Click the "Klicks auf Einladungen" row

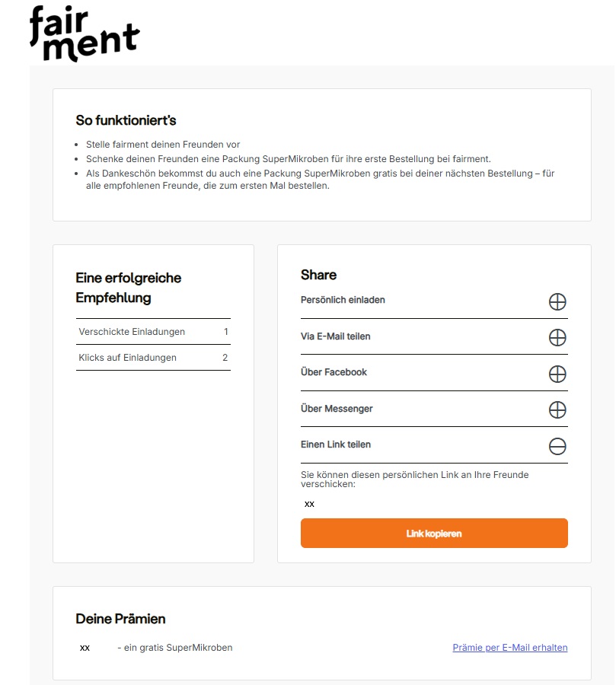(153, 358)
